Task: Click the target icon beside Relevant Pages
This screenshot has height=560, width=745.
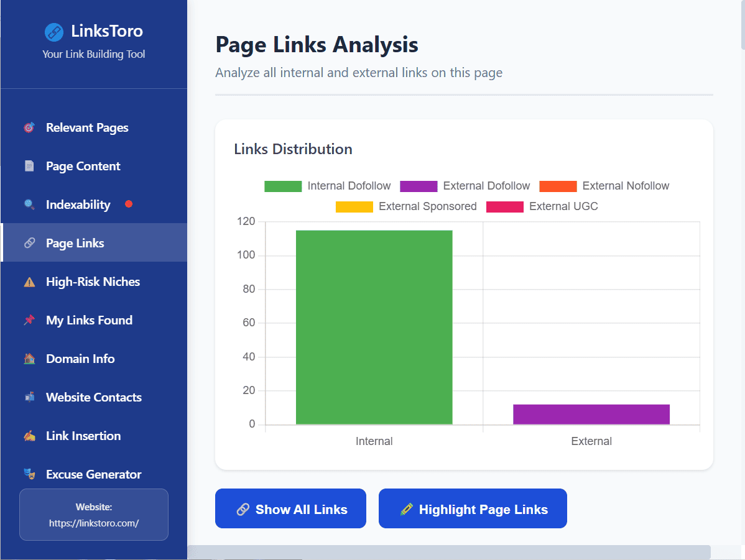Action: (x=29, y=128)
